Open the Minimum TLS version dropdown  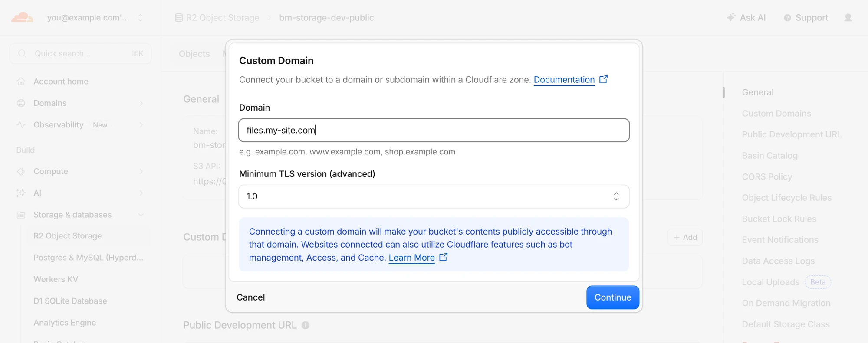434,196
